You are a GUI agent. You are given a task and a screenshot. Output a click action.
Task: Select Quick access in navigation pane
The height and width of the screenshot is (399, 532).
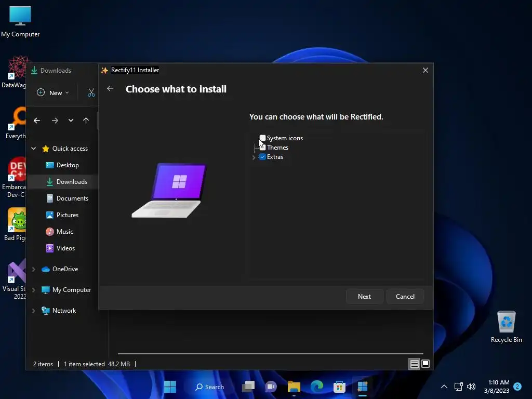tap(70, 149)
